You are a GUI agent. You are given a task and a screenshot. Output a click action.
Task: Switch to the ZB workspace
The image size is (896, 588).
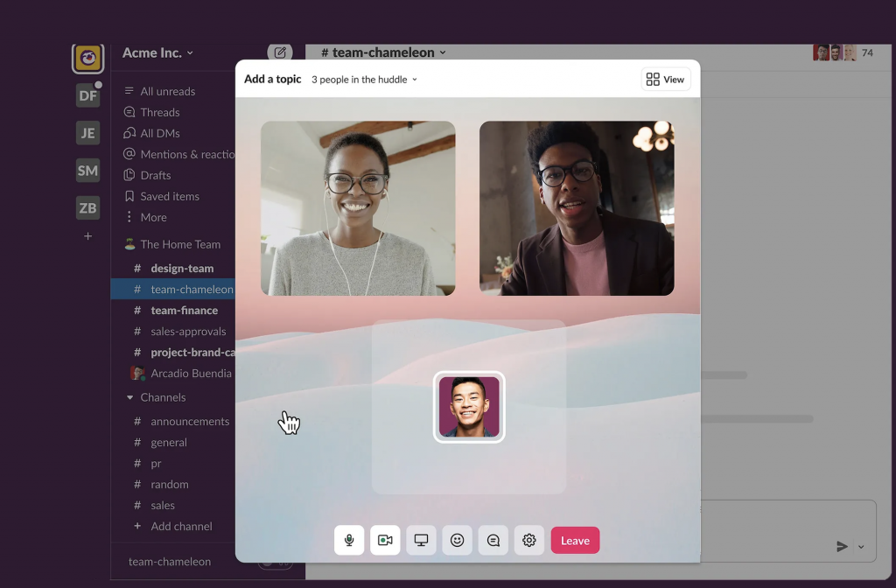click(x=87, y=207)
